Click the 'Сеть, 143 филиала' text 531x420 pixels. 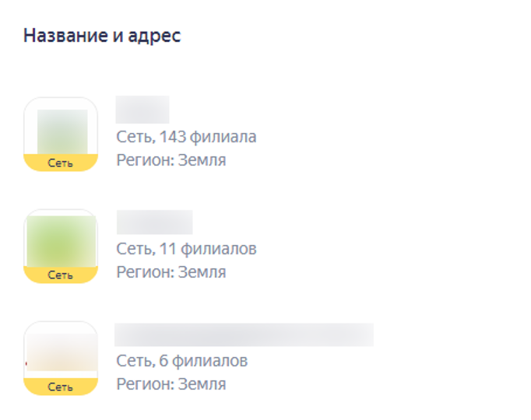tap(186, 137)
